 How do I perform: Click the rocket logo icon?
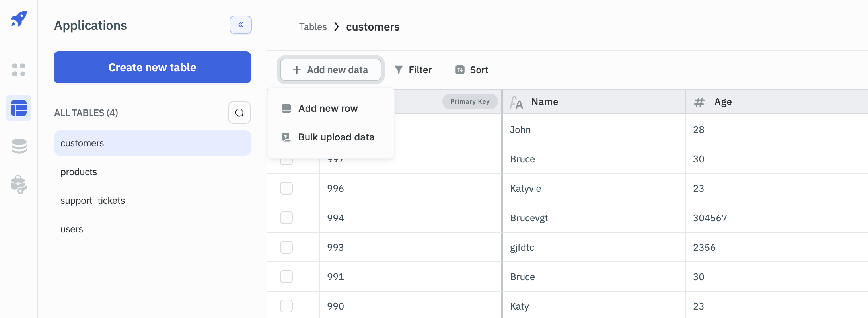click(19, 19)
